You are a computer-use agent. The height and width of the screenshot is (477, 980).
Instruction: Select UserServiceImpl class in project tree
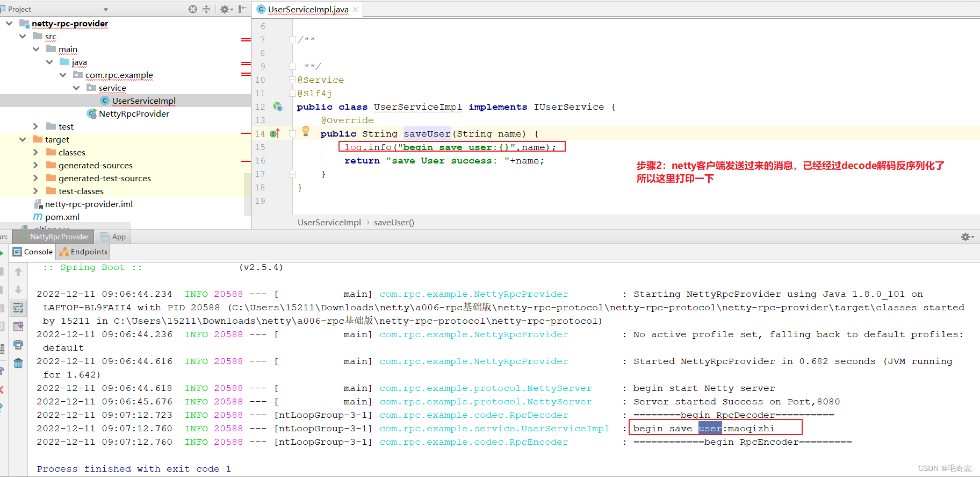pyautogui.click(x=143, y=101)
